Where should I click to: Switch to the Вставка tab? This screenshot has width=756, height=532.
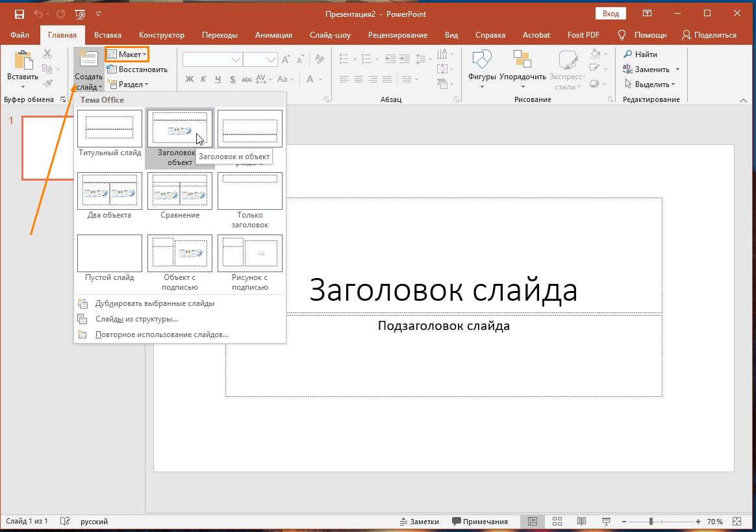[108, 34]
